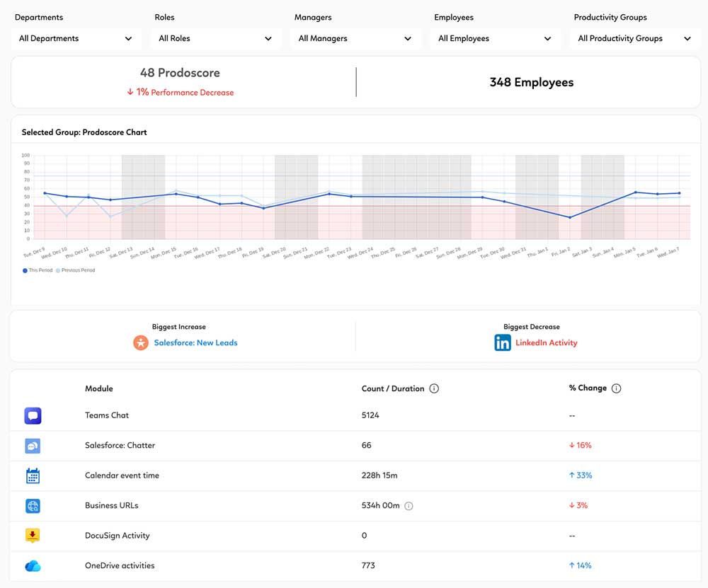This screenshot has width=708, height=588.
Task: Click the Count / Duration column header
Action: [393, 388]
